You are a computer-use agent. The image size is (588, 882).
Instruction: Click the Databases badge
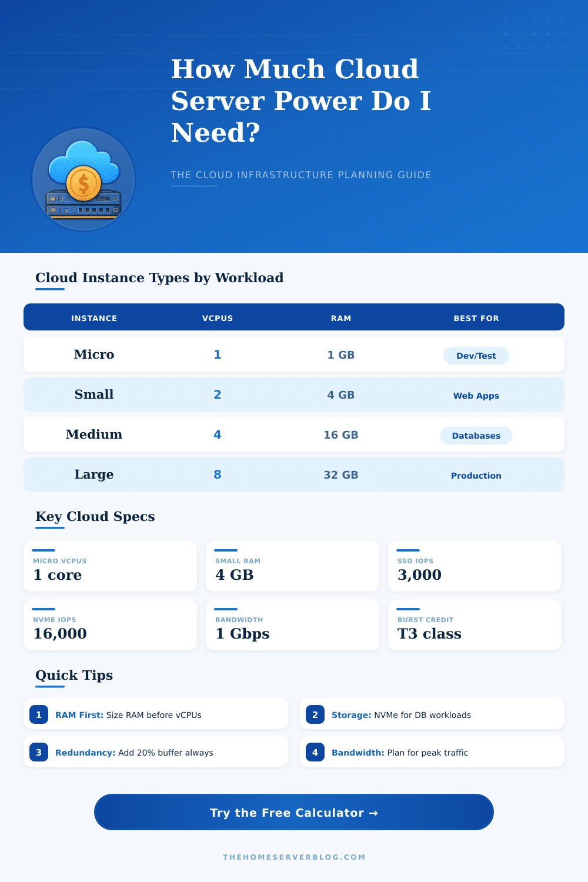[x=476, y=436]
